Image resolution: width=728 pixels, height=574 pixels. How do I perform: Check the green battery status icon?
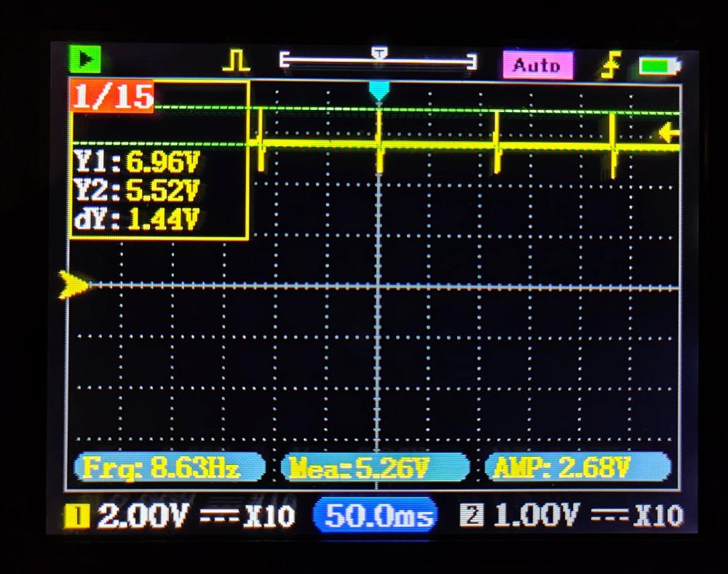(x=658, y=67)
